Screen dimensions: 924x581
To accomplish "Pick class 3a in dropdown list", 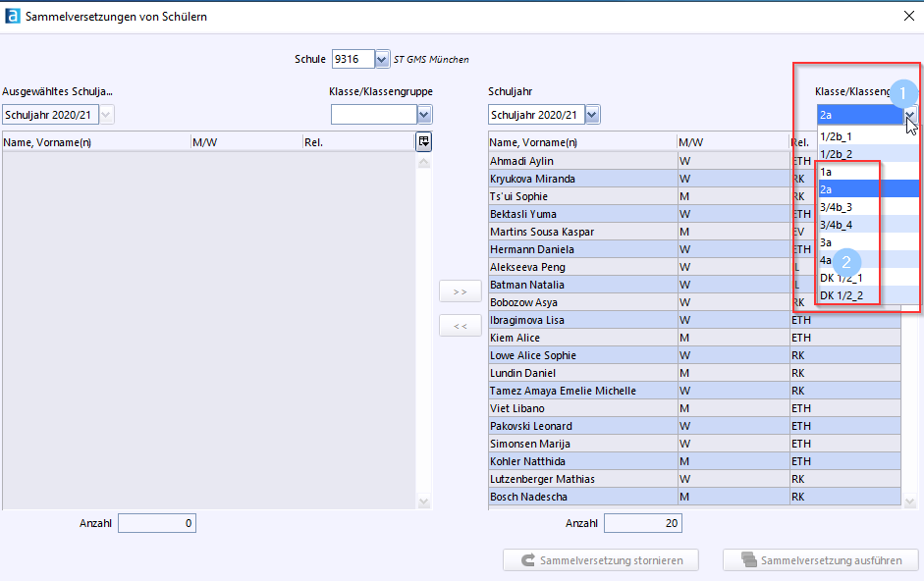I will tap(868, 242).
